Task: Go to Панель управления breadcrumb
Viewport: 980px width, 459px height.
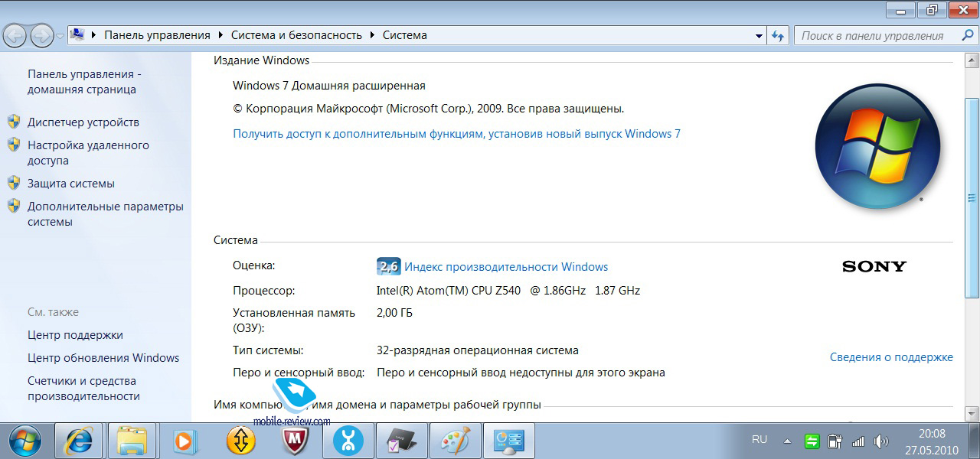Action: tap(157, 35)
